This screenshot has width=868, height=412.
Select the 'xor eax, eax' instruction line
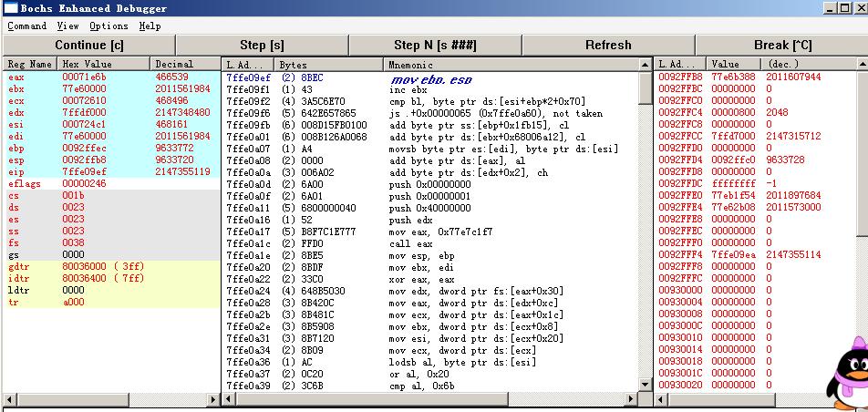(x=430, y=280)
